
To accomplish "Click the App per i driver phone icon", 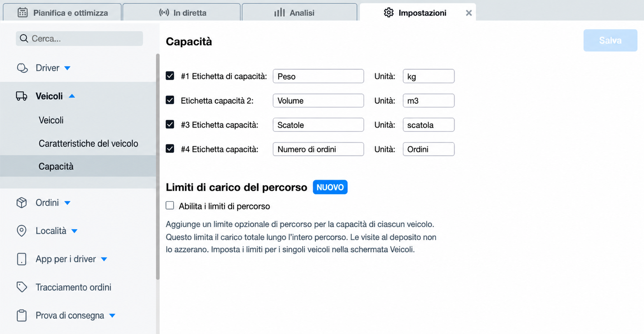I will [22, 259].
